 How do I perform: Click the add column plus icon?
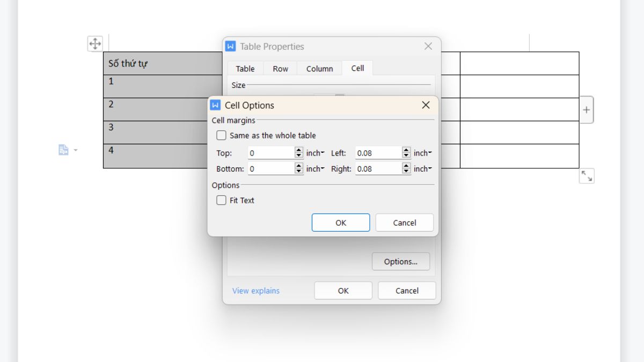coord(586,110)
